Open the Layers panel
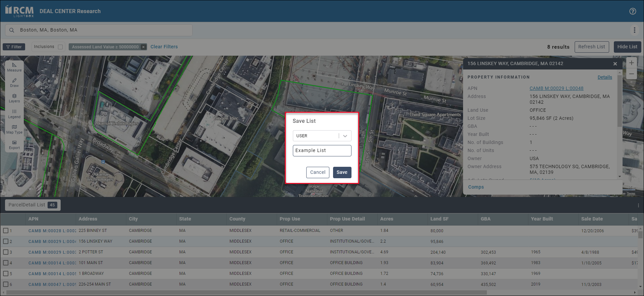 tap(14, 98)
